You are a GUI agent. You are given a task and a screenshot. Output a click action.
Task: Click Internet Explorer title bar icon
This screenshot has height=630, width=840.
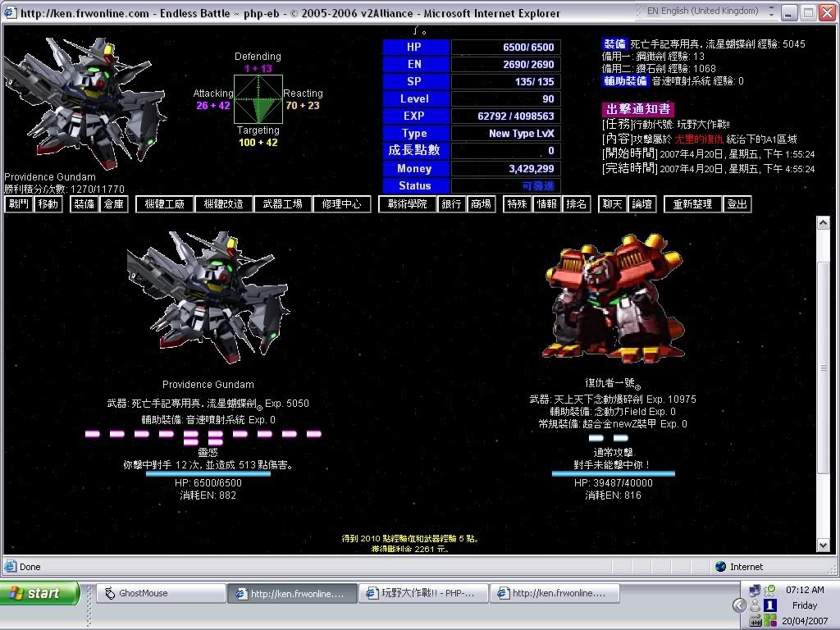(x=9, y=13)
